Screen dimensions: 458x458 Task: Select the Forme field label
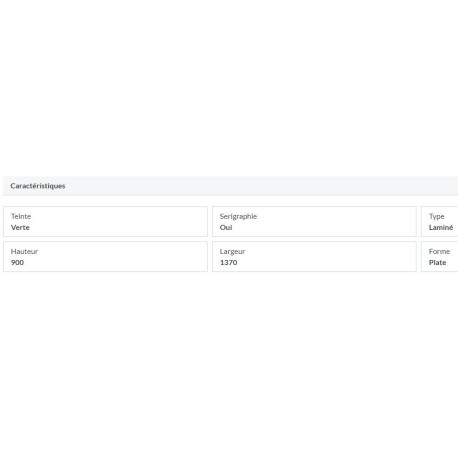pyautogui.click(x=439, y=251)
